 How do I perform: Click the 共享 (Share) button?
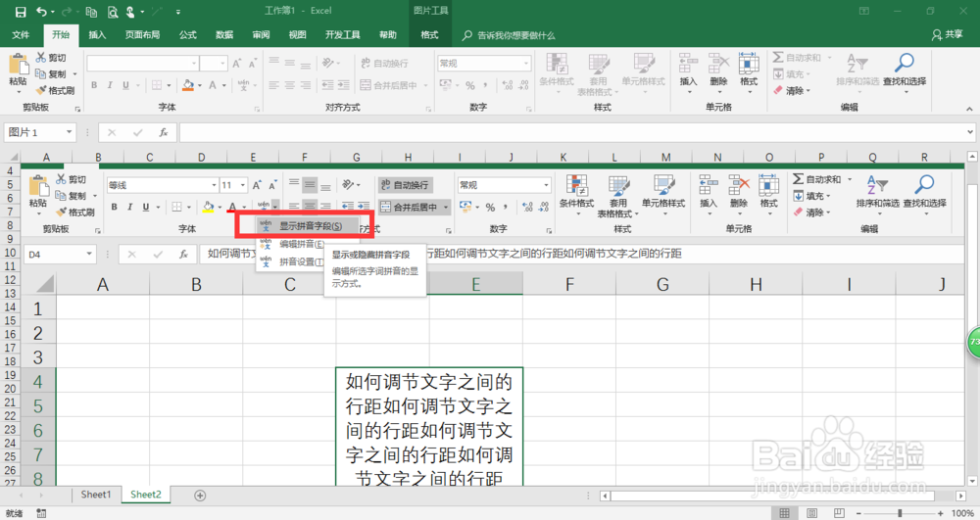point(948,35)
